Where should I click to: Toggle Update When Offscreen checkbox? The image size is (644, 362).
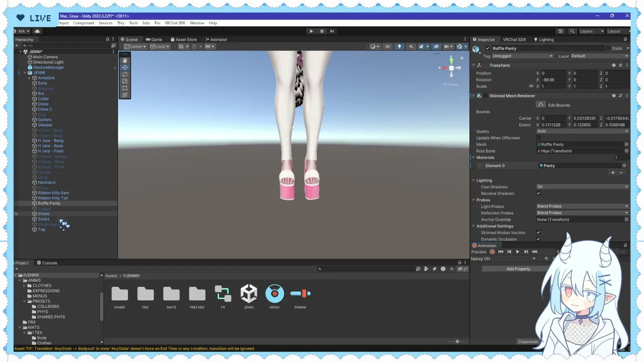(x=538, y=138)
